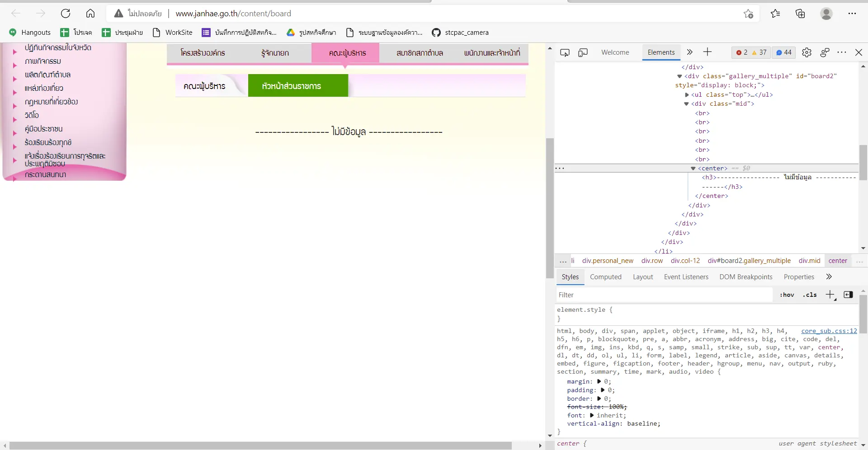868x450 pixels.
Task: Click the not-secure warning icon
Action: [x=118, y=14]
